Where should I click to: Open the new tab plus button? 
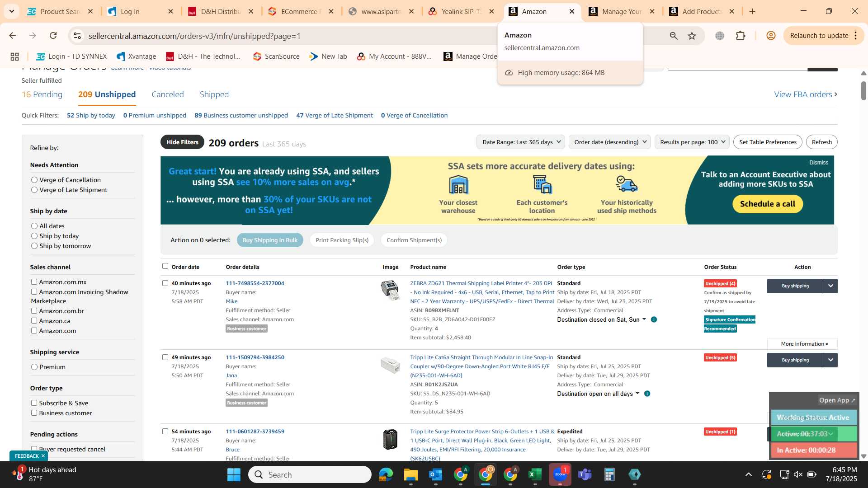pos(752,11)
